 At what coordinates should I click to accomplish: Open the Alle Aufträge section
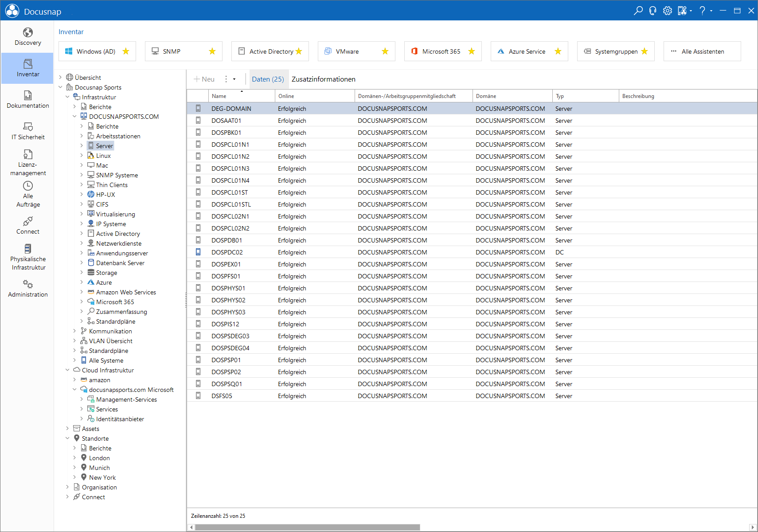point(27,194)
